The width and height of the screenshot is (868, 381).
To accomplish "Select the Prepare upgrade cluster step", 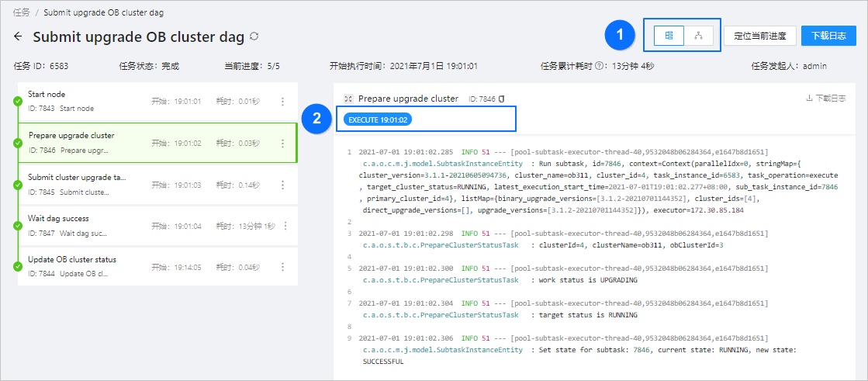I will point(157,143).
